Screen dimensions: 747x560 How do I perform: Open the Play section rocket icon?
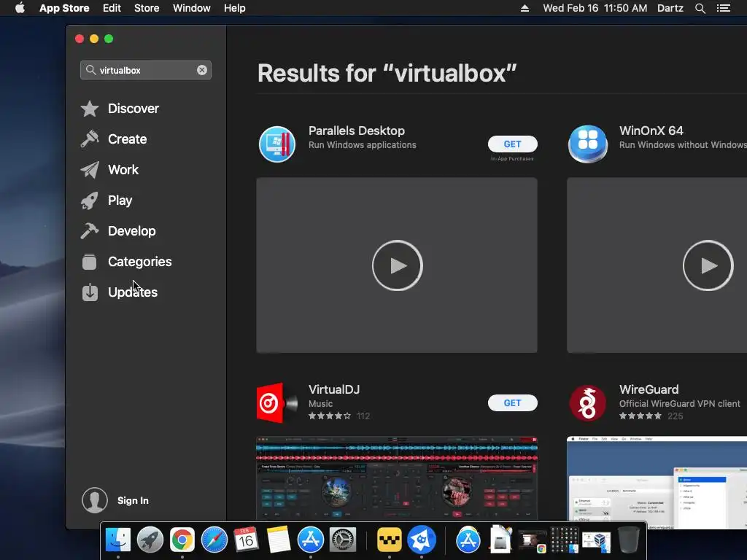[90, 201]
